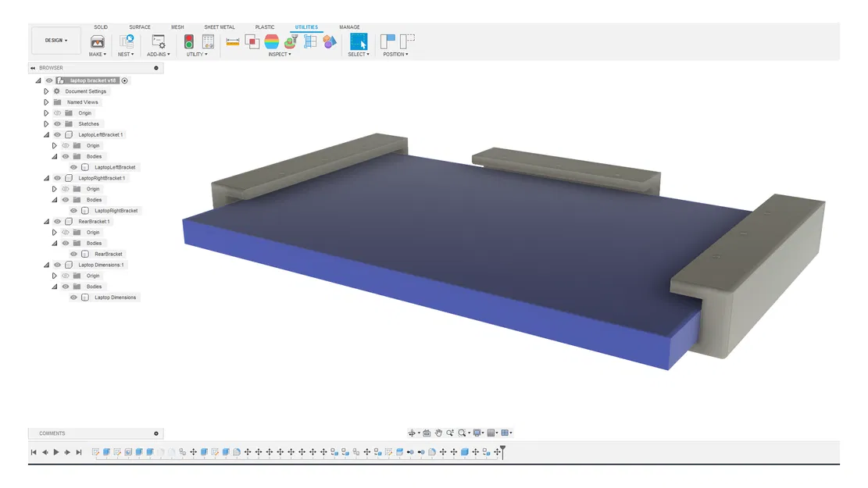Click the parameters table icon in Utility
868x488 pixels.
(208, 41)
